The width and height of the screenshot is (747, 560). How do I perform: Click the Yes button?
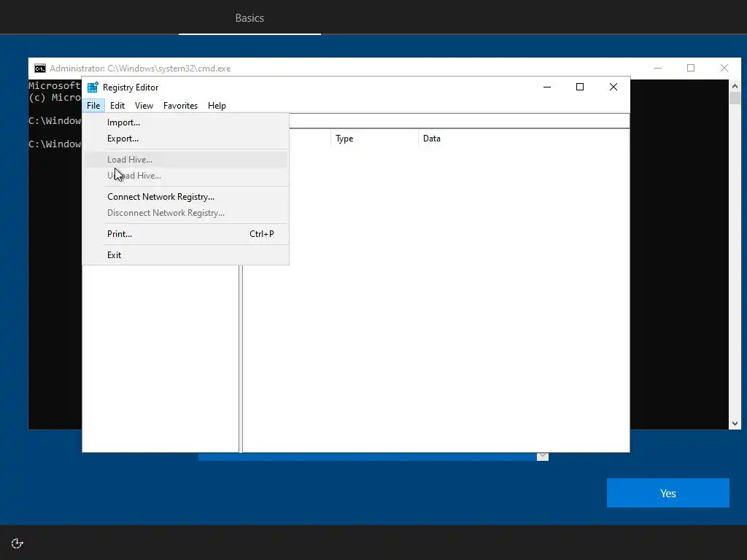tap(668, 493)
